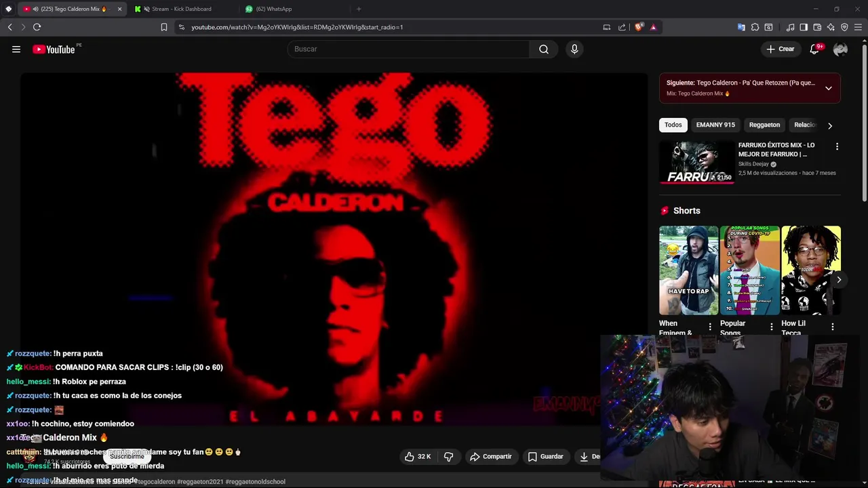Open the Popular Songs short
Screen dimensions: 868x488
pos(749,270)
